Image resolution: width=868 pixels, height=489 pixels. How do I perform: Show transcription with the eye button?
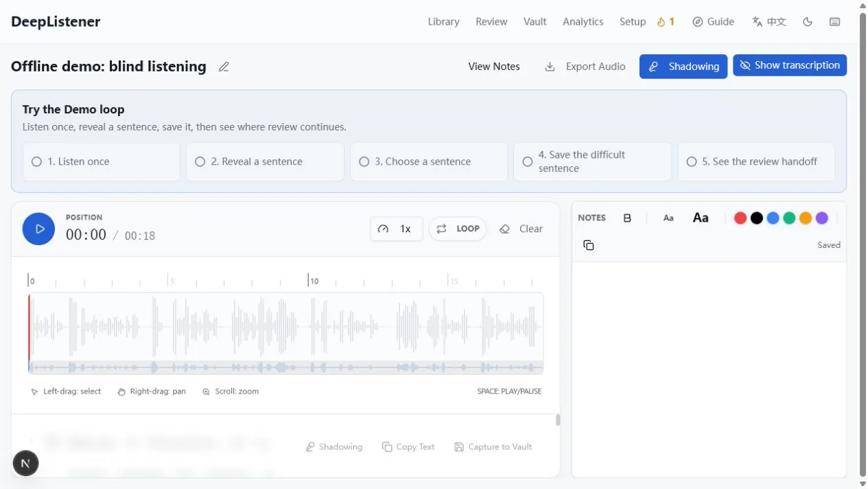(x=790, y=65)
